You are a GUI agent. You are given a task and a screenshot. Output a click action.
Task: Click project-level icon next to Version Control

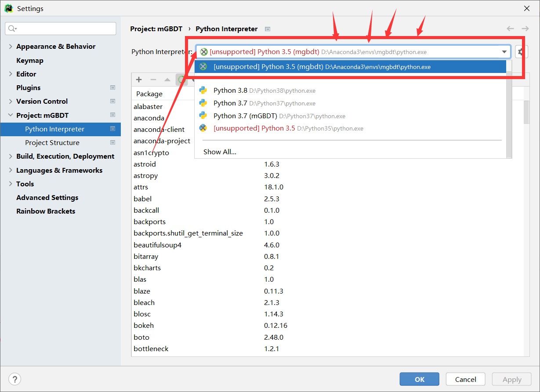(112, 101)
